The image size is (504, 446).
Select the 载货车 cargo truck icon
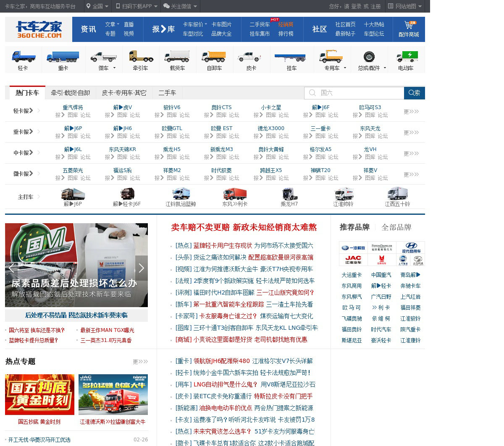177,60
